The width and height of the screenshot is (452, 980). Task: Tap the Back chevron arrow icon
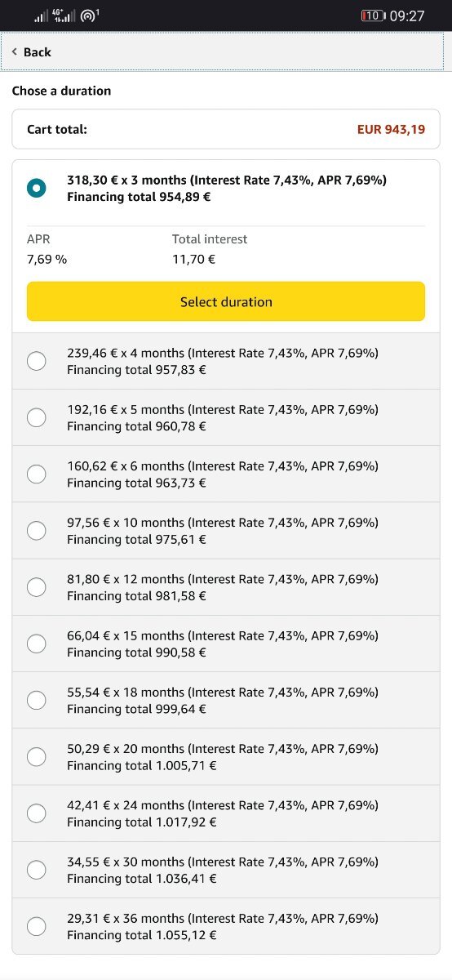(x=15, y=52)
